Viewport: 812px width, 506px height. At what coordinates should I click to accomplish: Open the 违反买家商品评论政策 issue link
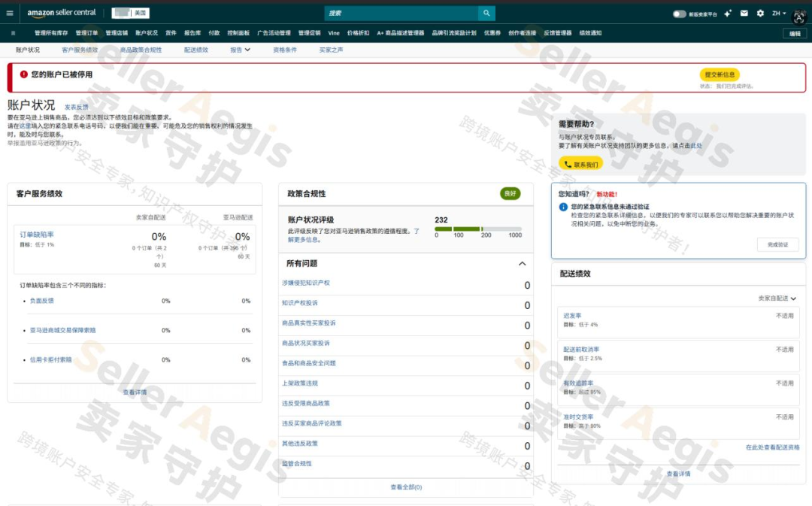click(x=312, y=423)
